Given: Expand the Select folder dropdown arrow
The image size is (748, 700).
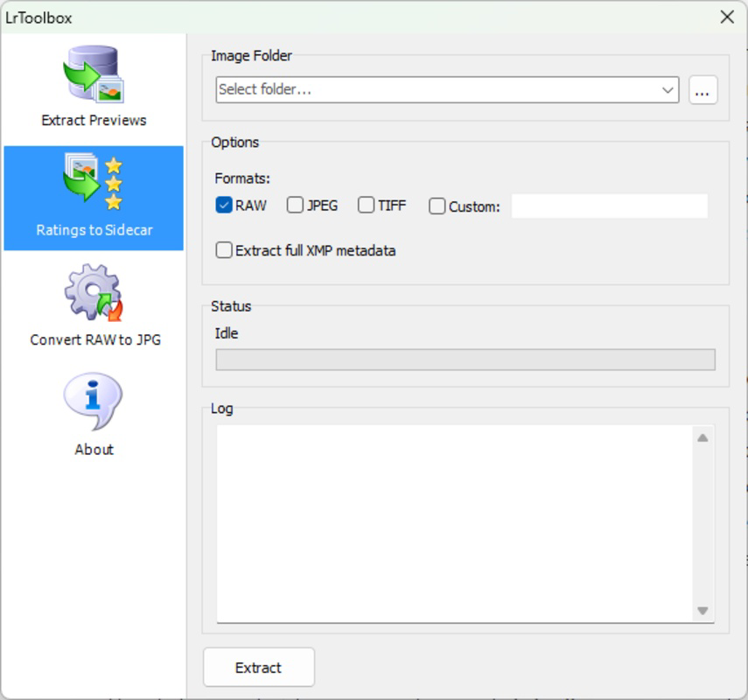Looking at the screenshot, I should [668, 90].
